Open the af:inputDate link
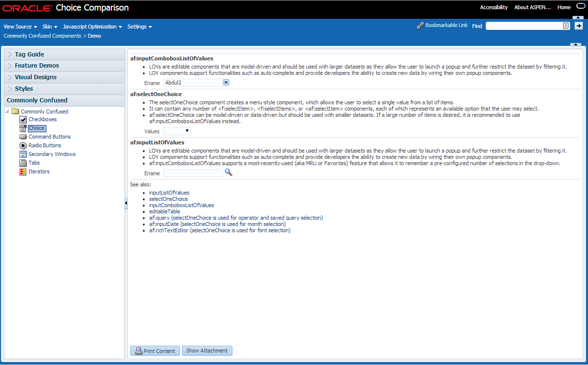Screen dimensions: 588x365 [217, 225]
